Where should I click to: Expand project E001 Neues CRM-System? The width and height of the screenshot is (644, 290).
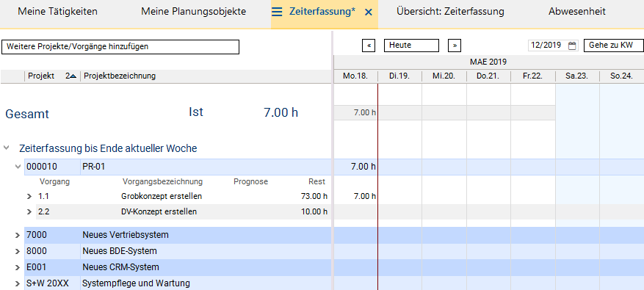pyautogui.click(x=17, y=267)
